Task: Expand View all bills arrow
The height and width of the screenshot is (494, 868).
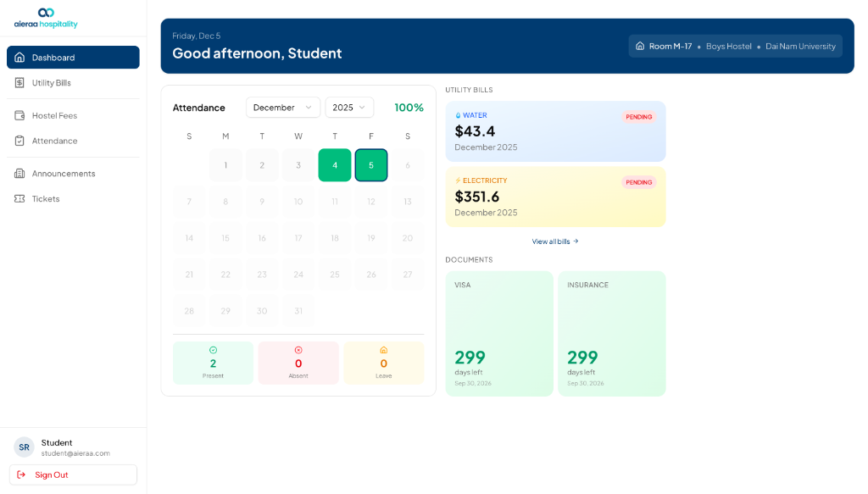Action: 576,241
